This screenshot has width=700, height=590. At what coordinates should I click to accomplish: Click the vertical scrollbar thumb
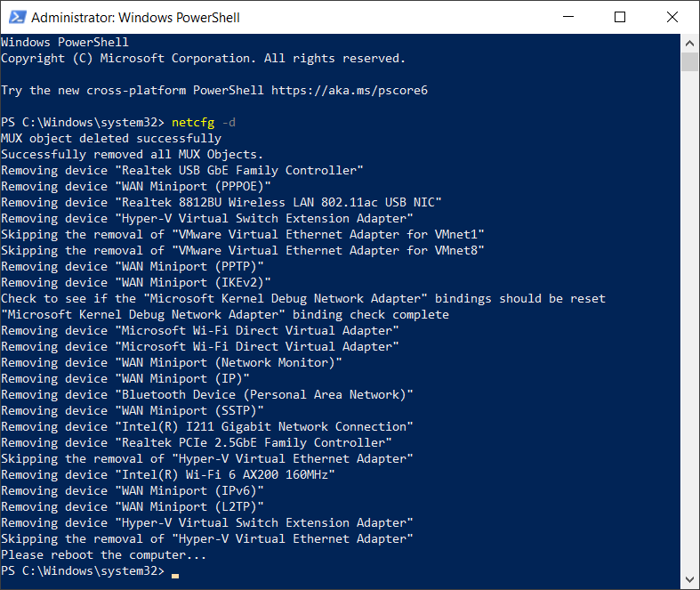point(689,61)
